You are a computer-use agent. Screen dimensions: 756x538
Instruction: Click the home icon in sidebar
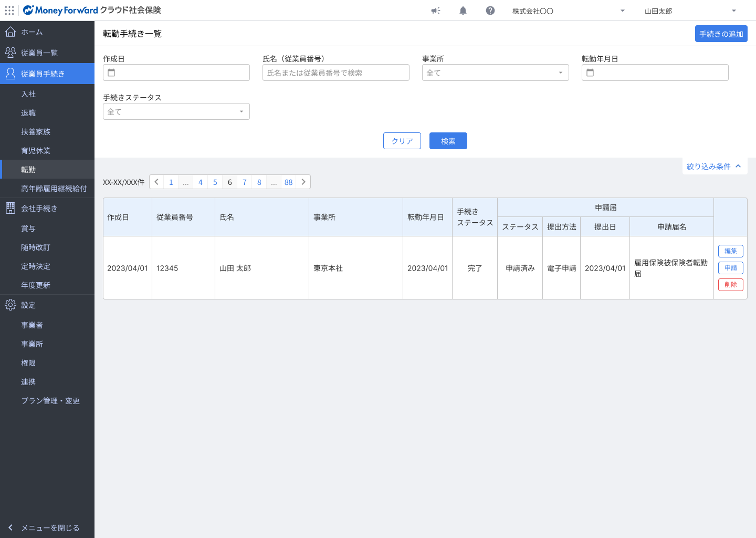click(x=10, y=32)
